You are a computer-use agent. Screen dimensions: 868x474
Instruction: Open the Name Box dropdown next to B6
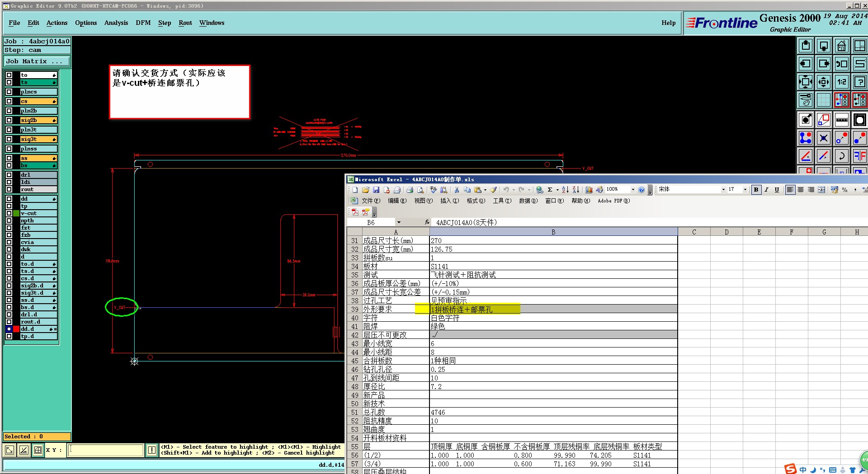(399, 222)
